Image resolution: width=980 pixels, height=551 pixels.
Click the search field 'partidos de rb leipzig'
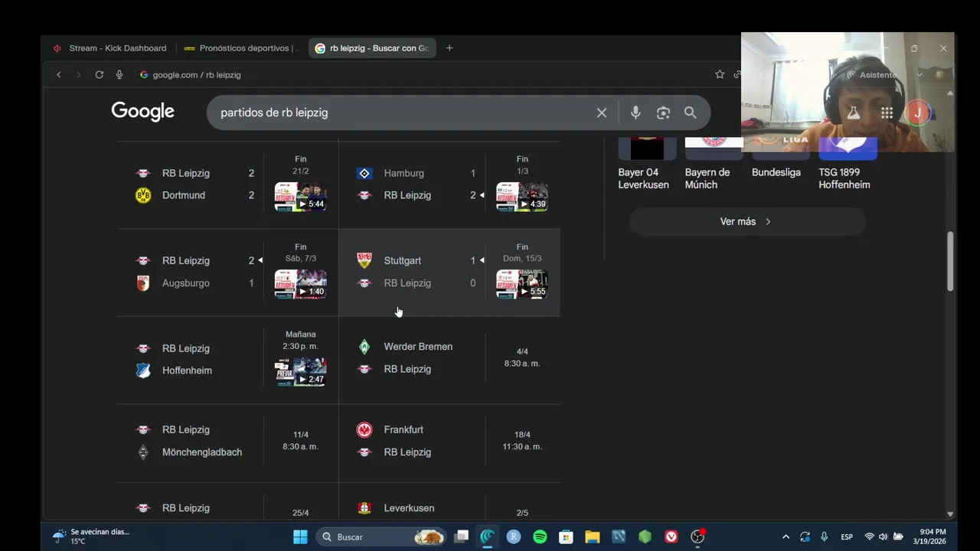click(402, 112)
